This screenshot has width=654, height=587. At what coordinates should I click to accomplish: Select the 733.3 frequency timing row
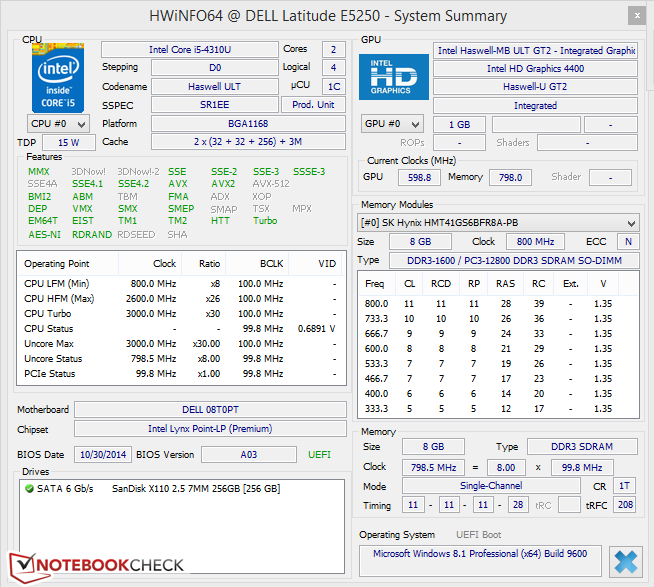point(498,319)
